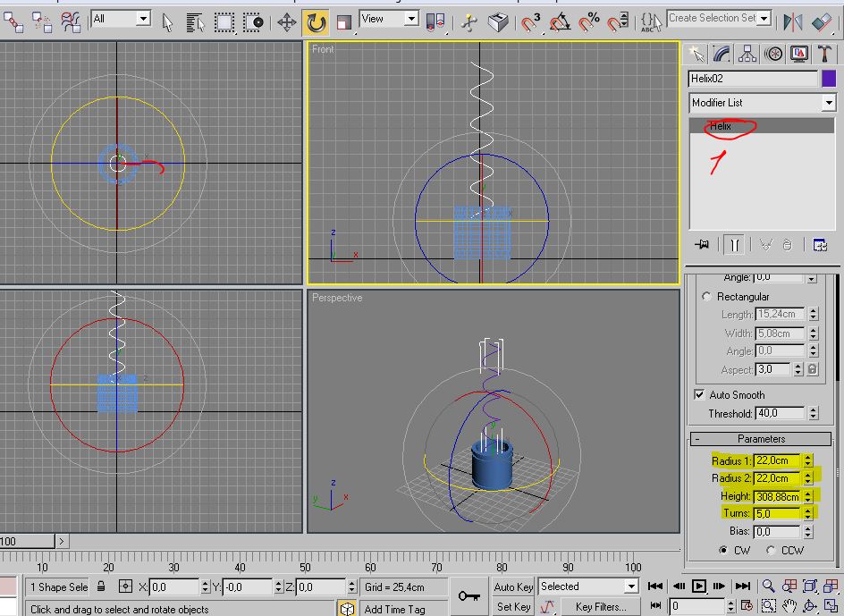Click Make Unique icon under stack
This screenshot has height=616, width=844.
point(765,245)
